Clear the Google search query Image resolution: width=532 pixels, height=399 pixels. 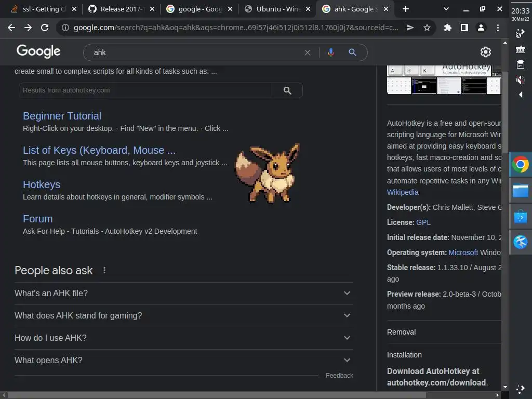click(x=308, y=52)
